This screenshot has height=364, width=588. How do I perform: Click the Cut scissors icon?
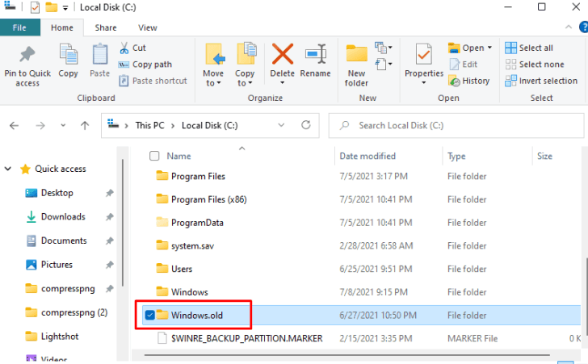pos(125,48)
